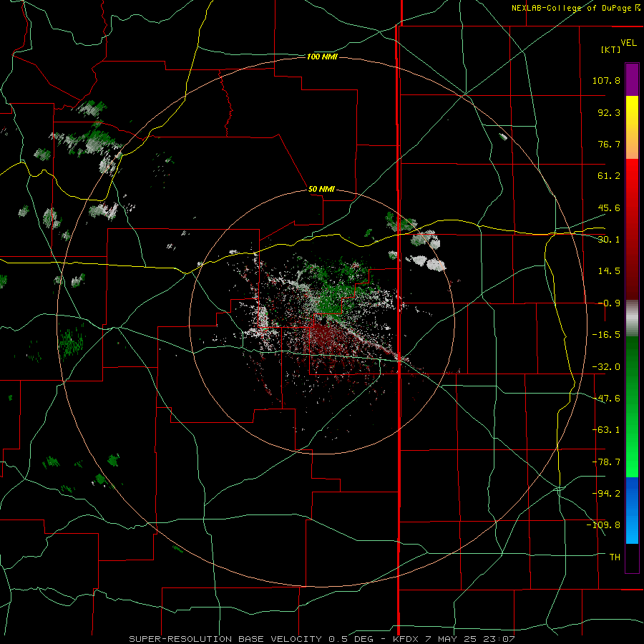Click the 107.8 velocity scale value
This screenshot has width=644, height=644.
pyautogui.click(x=606, y=80)
